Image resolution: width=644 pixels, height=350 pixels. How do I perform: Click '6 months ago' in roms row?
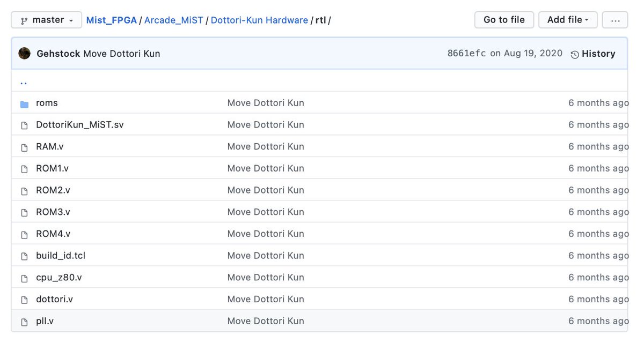[598, 103]
